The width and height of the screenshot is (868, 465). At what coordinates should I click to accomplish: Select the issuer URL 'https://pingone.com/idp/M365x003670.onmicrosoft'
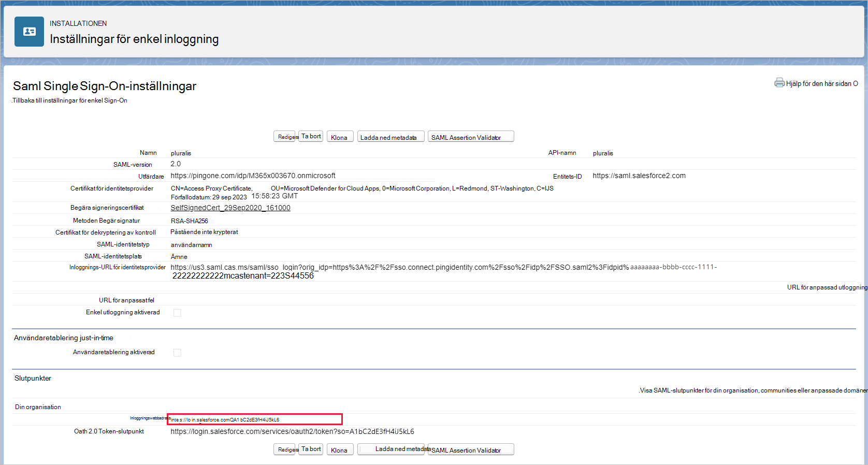point(253,176)
